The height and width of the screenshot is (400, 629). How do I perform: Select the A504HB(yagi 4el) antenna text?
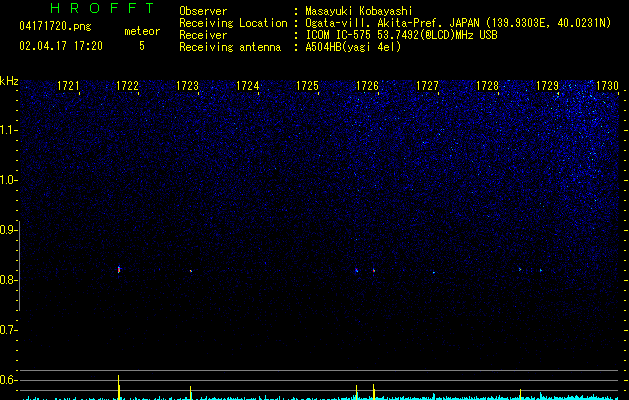tap(353, 47)
